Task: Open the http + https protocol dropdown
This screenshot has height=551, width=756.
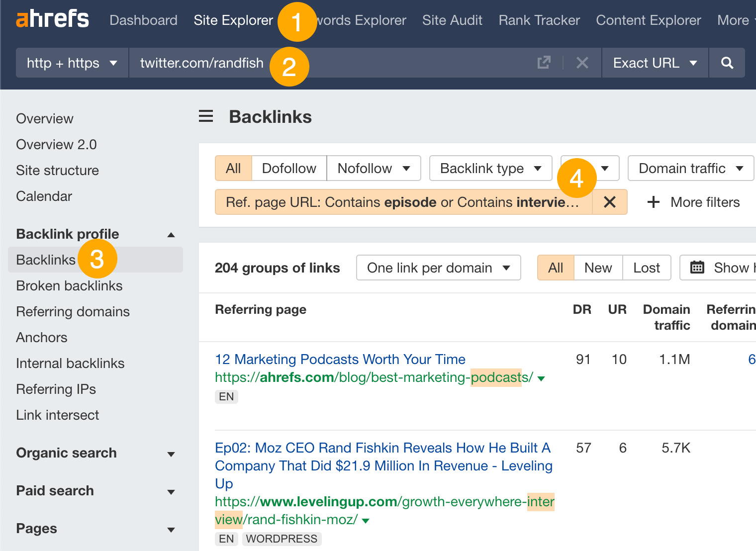Action: click(71, 63)
